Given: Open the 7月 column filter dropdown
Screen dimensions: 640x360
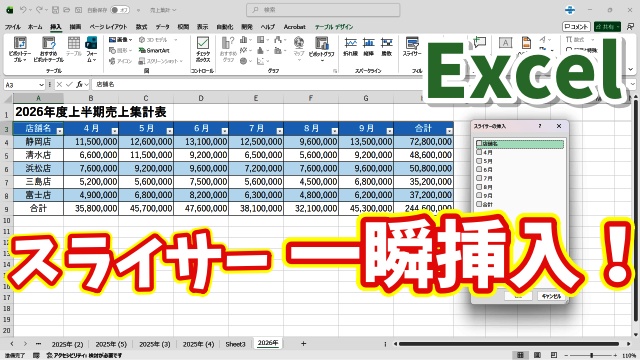Looking at the screenshot, I should click(280, 131).
